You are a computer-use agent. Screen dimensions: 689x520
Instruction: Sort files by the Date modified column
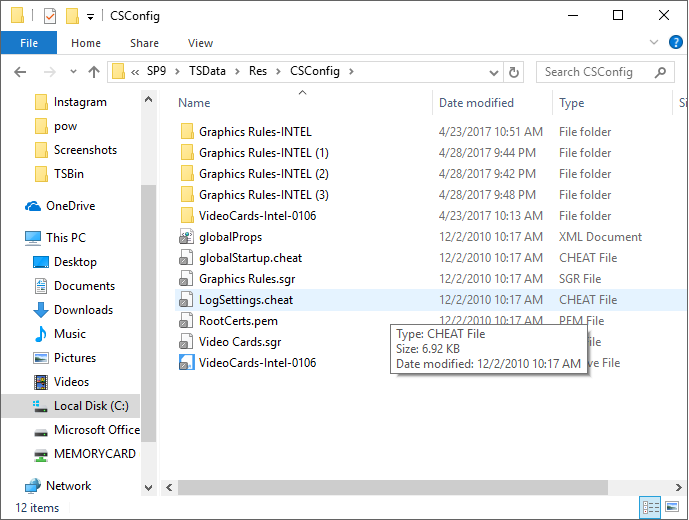click(476, 103)
